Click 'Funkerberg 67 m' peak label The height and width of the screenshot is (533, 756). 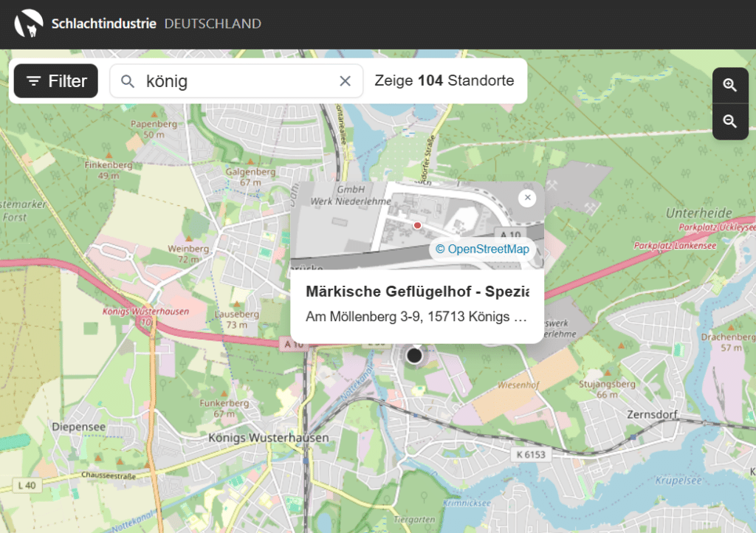224,408
